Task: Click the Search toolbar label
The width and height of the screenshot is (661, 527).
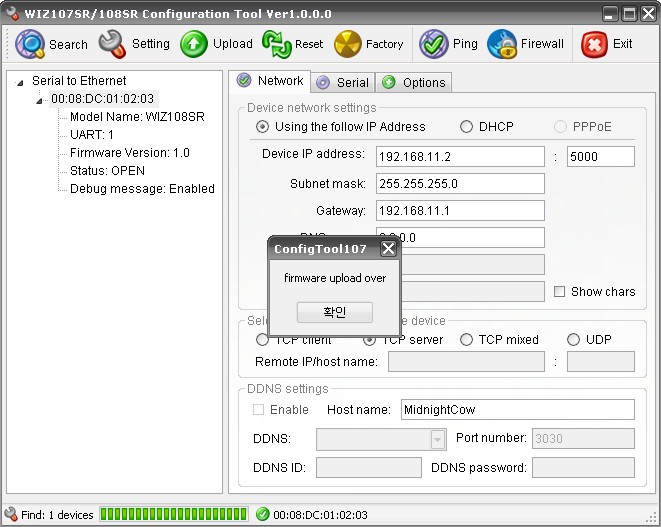Action: (68, 44)
